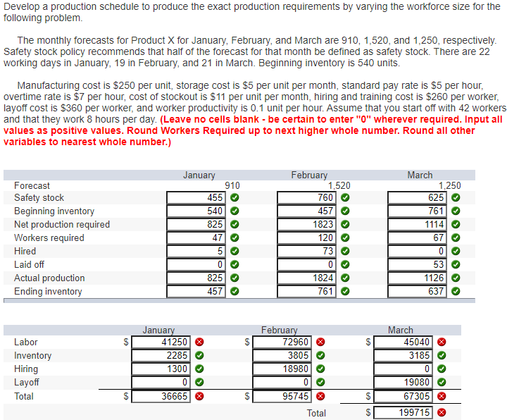Click February Hiring cost field 18980

[x=282, y=369]
